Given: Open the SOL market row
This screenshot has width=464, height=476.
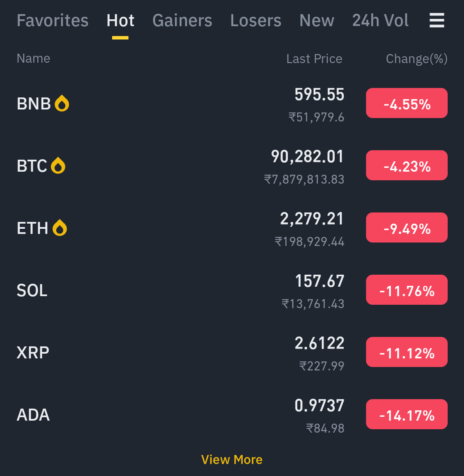Looking at the screenshot, I should [x=232, y=290].
